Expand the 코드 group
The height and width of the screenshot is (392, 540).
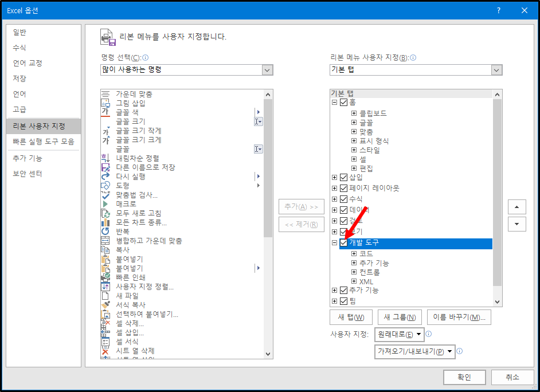[354, 254]
